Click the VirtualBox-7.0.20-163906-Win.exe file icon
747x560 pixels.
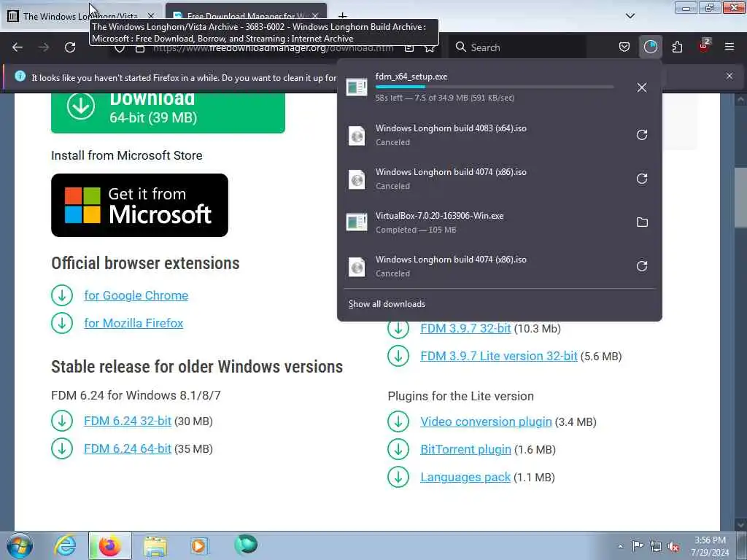tap(357, 222)
